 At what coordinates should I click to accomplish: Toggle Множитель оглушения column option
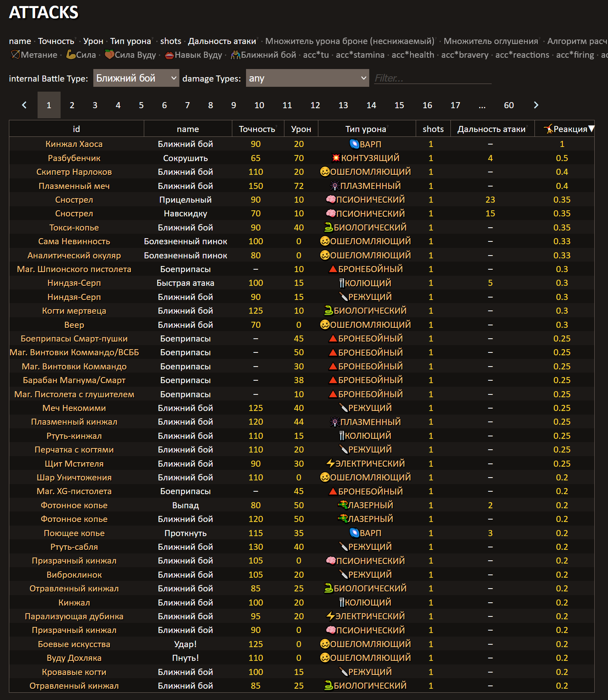pos(491,41)
